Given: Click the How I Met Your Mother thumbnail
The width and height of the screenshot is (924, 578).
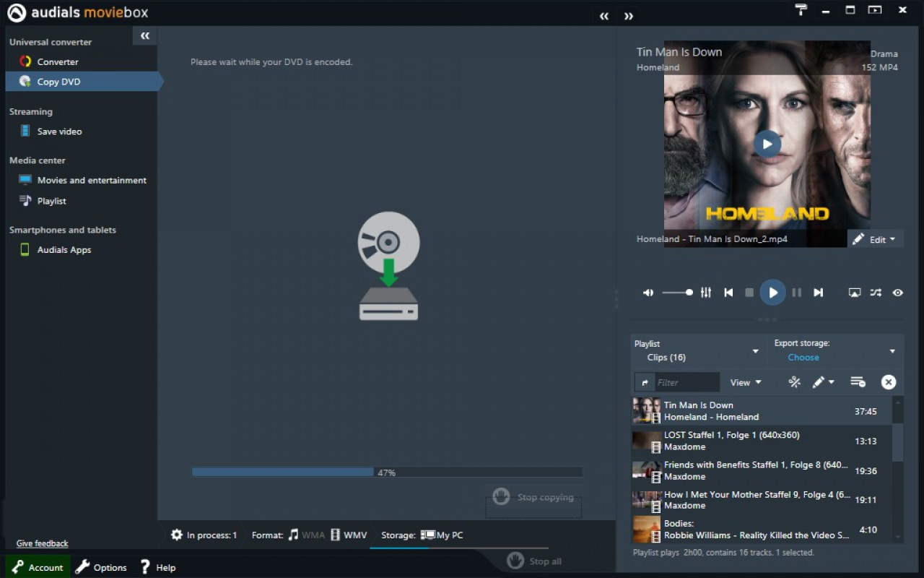Looking at the screenshot, I should pos(647,500).
